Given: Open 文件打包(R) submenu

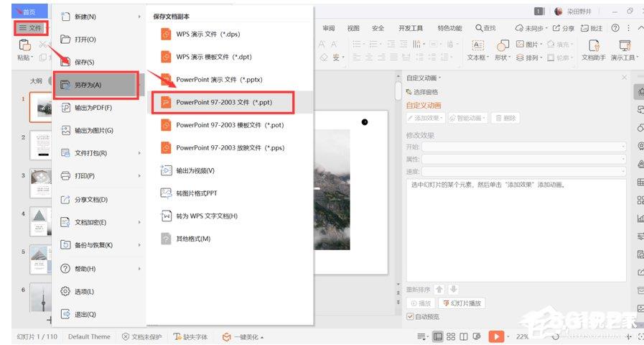Looking at the screenshot, I should point(99,153).
